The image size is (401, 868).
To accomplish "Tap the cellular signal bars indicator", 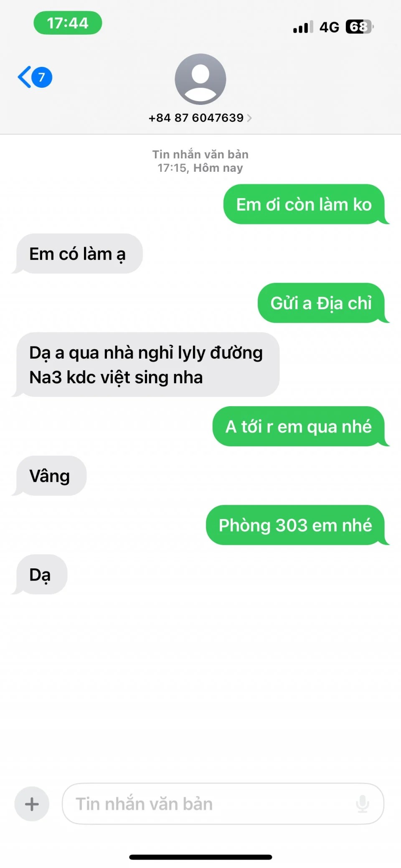I will pyautogui.click(x=303, y=27).
